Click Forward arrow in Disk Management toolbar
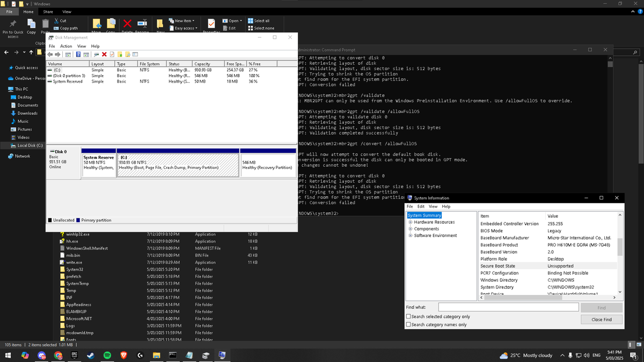The height and width of the screenshot is (362, 644). tap(58, 54)
